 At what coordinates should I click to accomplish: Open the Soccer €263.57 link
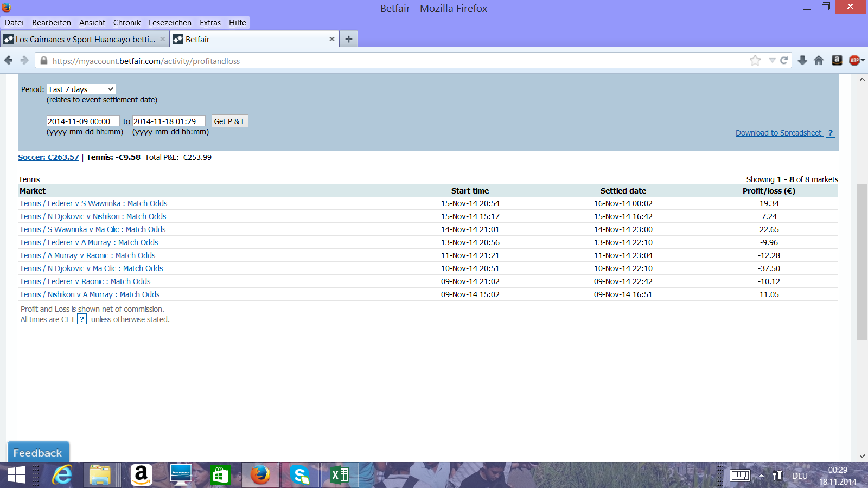(48, 157)
